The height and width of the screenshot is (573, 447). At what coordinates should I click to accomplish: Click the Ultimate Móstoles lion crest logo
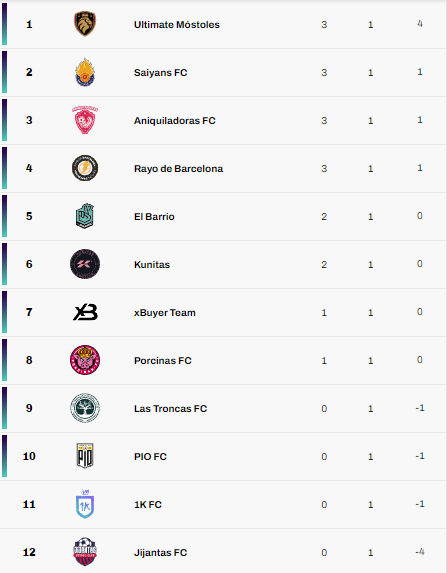[85, 24]
